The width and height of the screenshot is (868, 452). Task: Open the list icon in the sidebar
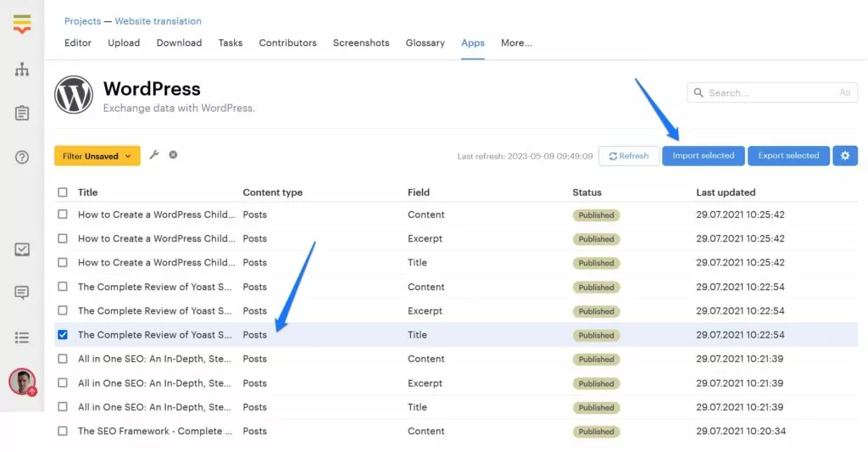click(x=22, y=338)
